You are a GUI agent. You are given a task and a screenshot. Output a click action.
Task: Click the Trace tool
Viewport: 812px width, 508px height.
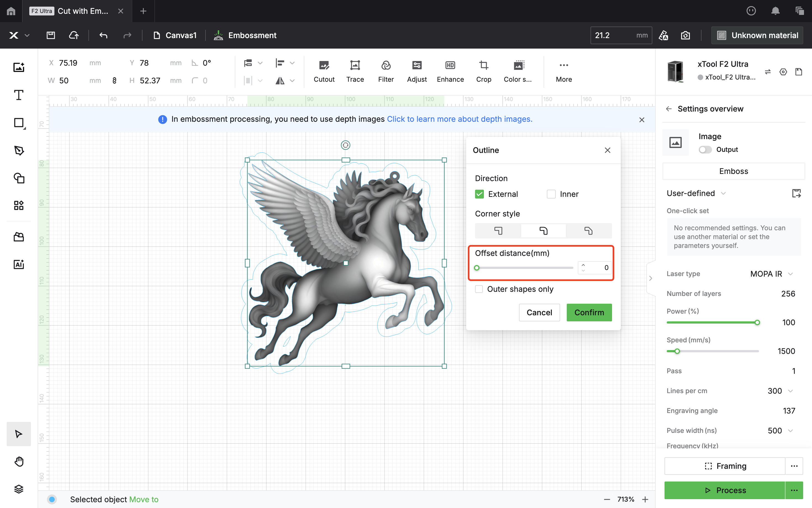click(x=355, y=72)
